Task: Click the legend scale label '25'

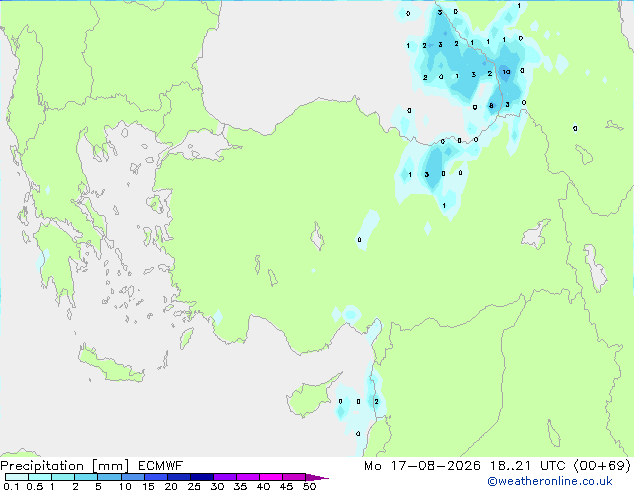Action: [x=194, y=486]
